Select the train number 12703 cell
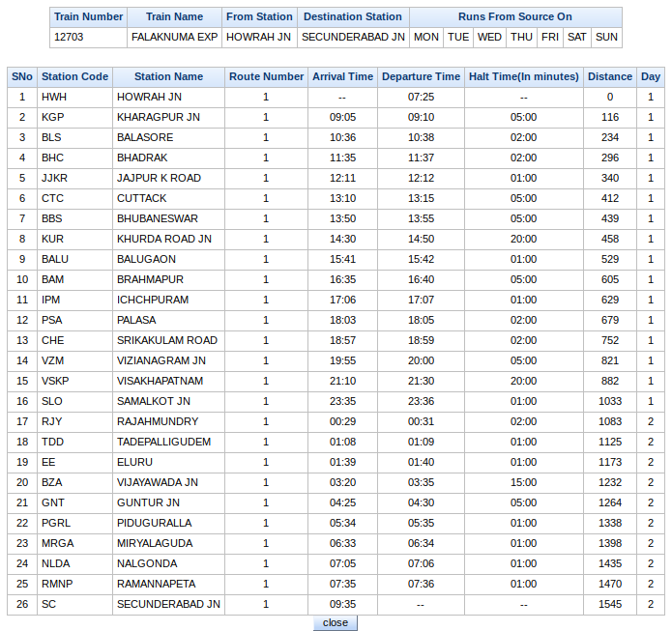672x631 pixels. point(88,38)
